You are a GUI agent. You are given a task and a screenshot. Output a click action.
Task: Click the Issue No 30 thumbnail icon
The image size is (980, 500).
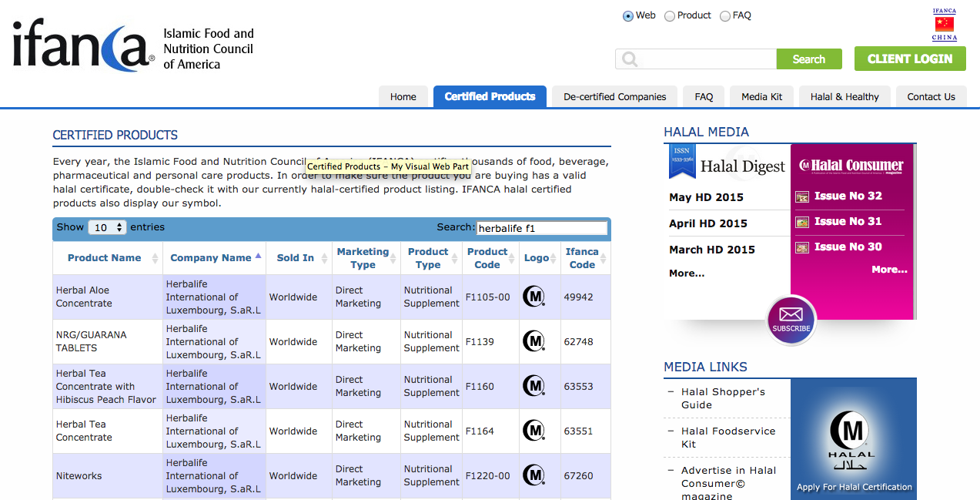802,247
